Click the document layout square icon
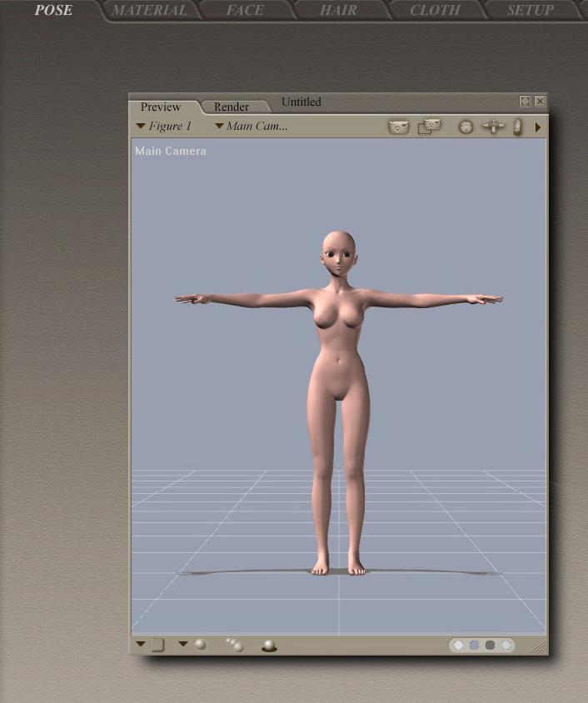 158,645
